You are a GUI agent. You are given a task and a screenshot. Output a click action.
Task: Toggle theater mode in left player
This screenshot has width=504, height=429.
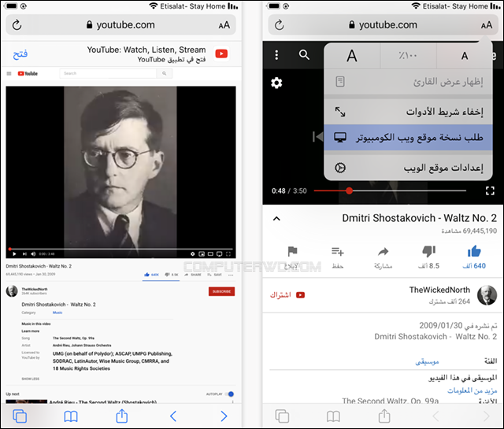pos(210,254)
